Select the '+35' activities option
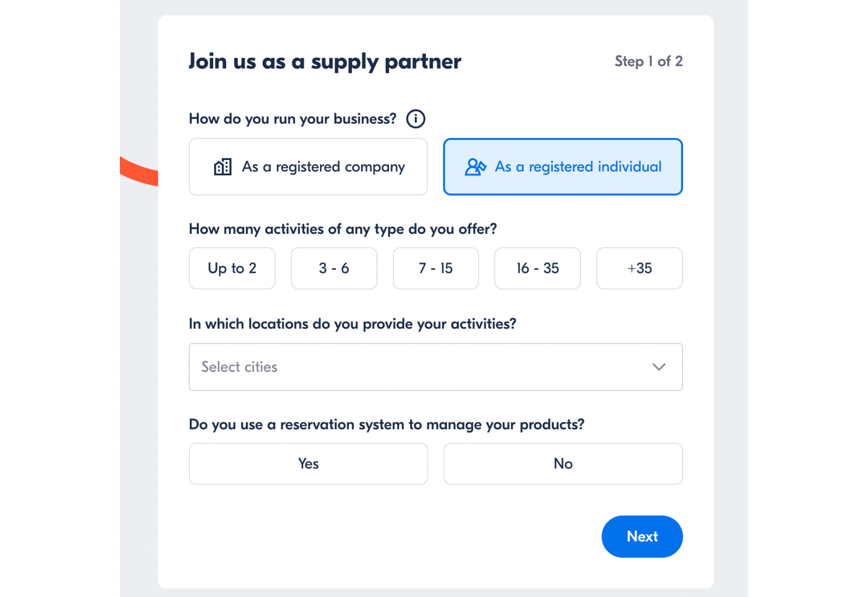The image size is (868, 597). coord(639,268)
